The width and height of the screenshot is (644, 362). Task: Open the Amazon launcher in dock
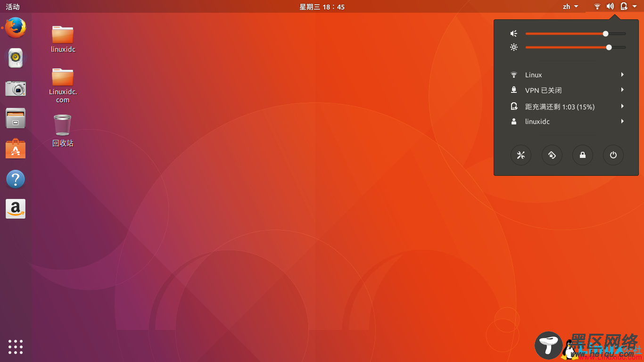coord(16,209)
